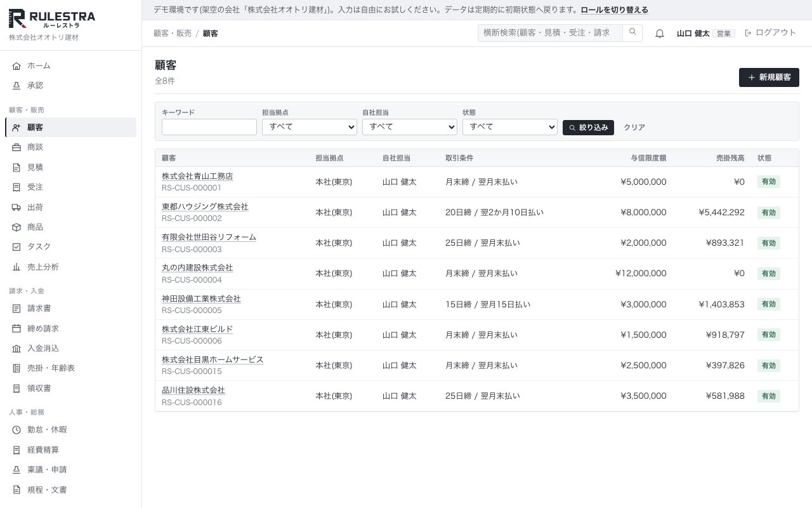Click the receipt icon beside 受注
Screen dimensions: 812x508
pos(16,187)
